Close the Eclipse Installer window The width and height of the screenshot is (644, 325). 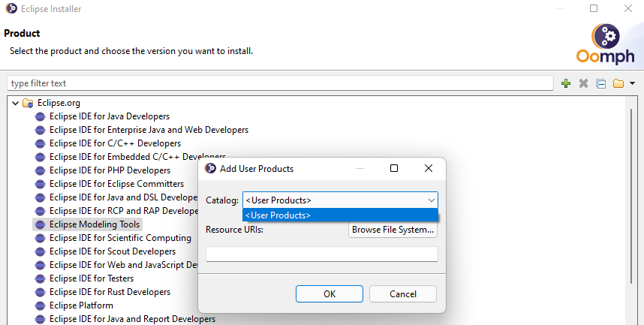[628, 8]
